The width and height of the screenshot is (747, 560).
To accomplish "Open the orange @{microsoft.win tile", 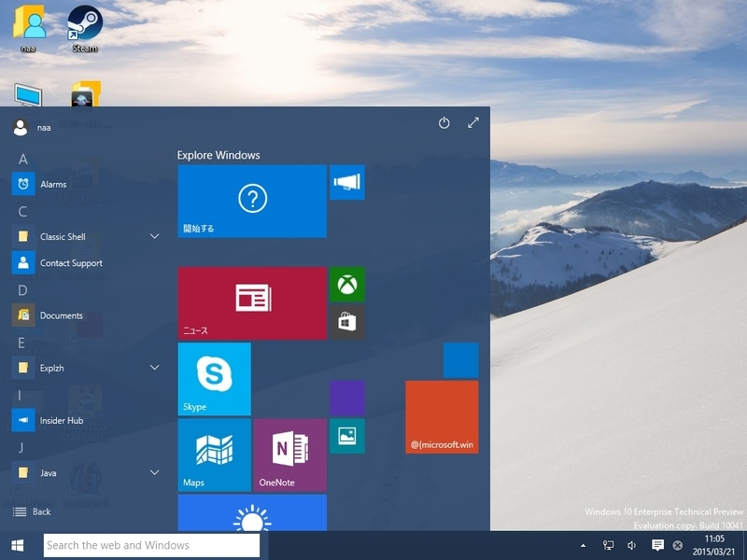I will [x=442, y=416].
